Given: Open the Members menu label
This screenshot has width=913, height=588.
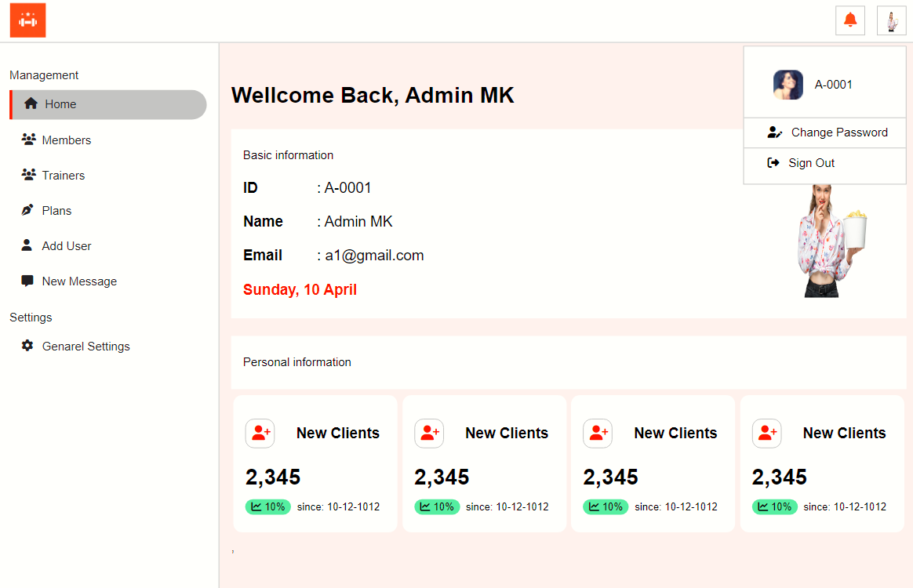Looking at the screenshot, I should tap(67, 140).
